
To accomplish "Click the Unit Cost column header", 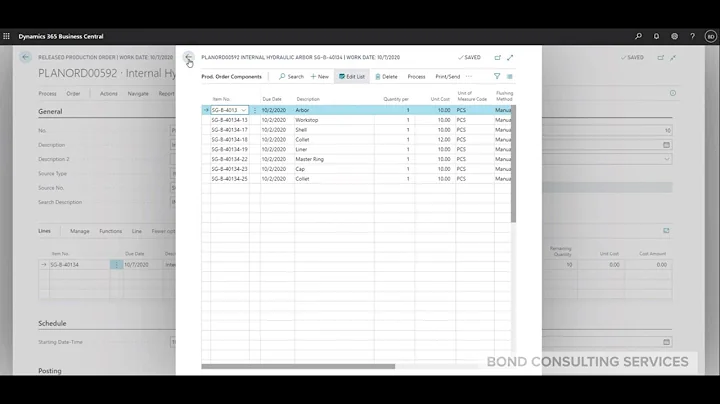I will [440, 99].
